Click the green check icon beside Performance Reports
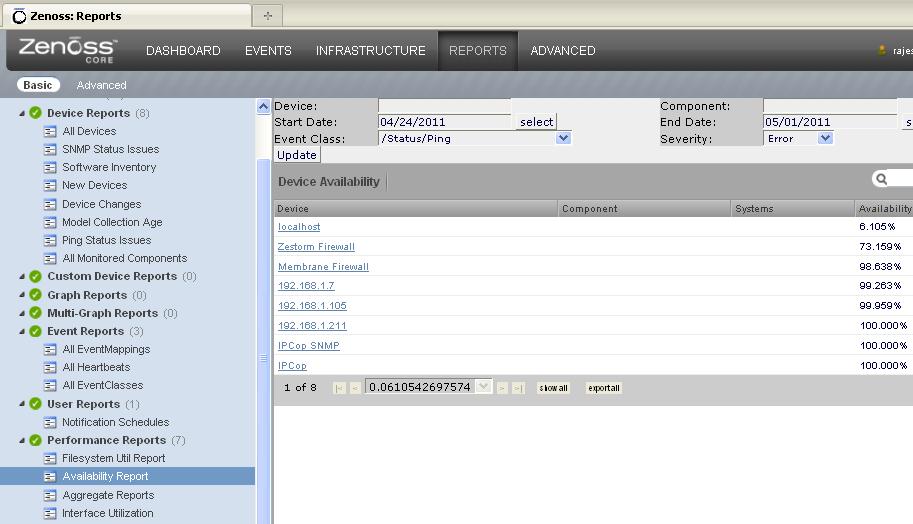The height and width of the screenshot is (524, 913). (x=35, y=440)
